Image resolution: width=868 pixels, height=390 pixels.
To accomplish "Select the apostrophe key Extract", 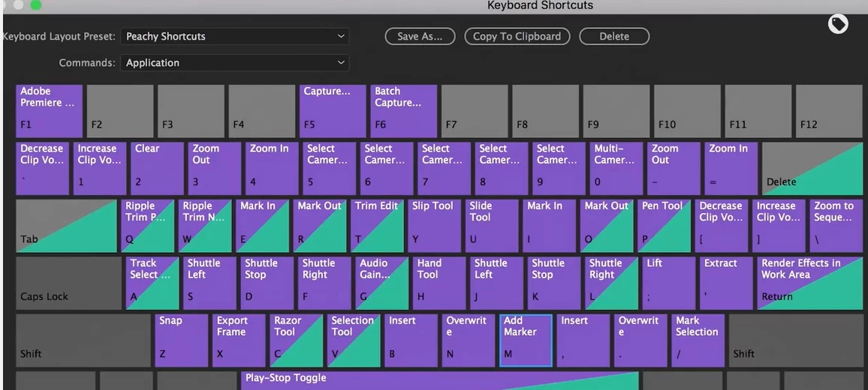I will [x=727, y=283].
